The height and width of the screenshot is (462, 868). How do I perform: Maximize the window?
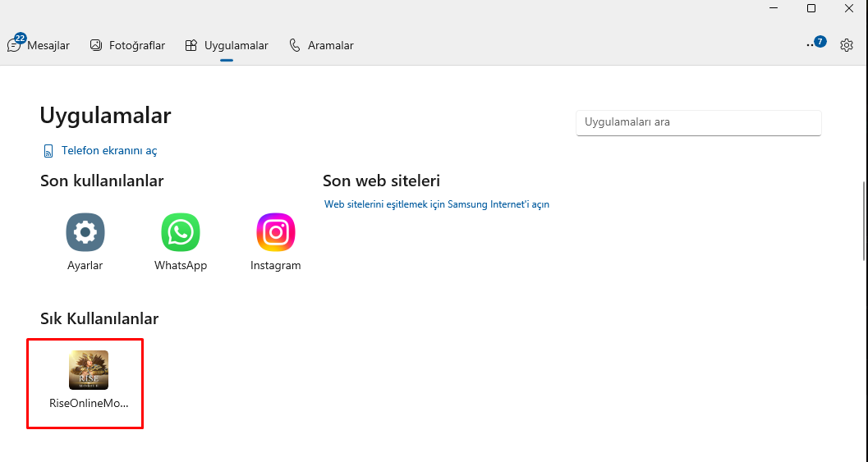pos(811,7)
